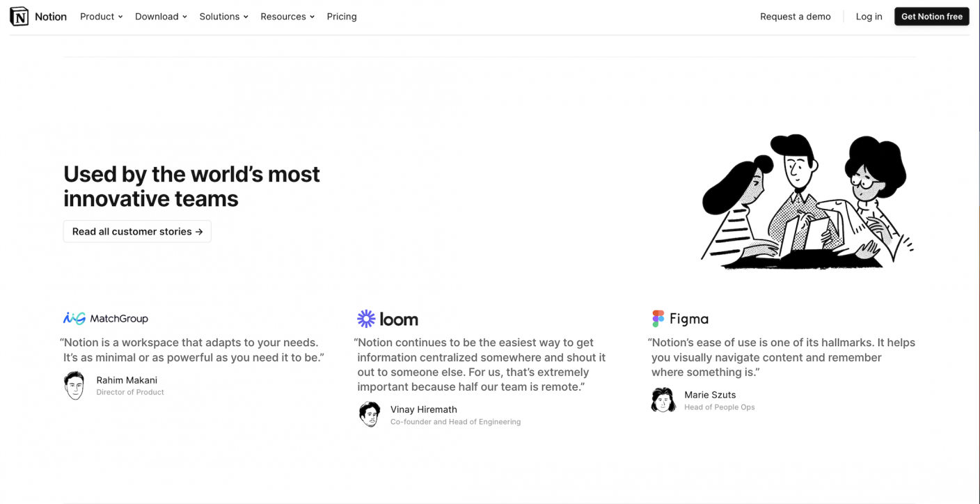Viewport: 980px width, 504px height.
Task: Select Pricing in the navigation bar
Action: tap(342, 16)
